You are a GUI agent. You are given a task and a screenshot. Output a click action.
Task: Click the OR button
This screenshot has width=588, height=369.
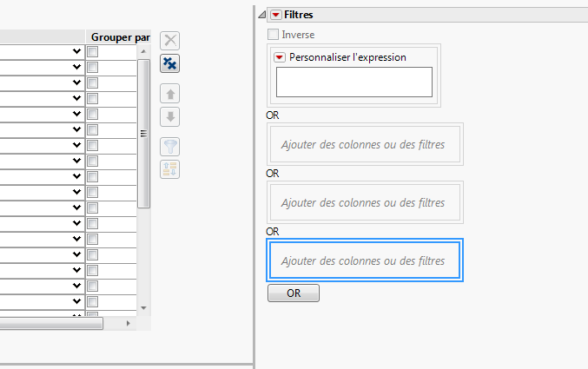[294, 293]
